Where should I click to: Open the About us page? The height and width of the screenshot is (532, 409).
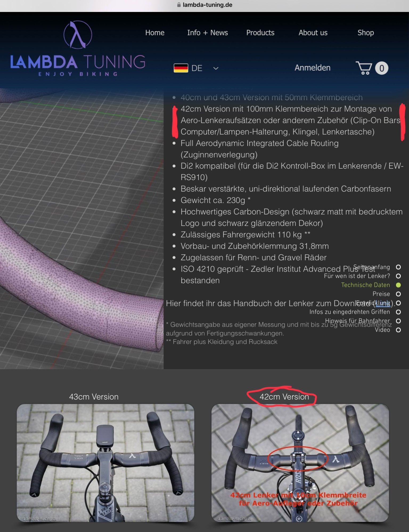(x=313, y=33)
